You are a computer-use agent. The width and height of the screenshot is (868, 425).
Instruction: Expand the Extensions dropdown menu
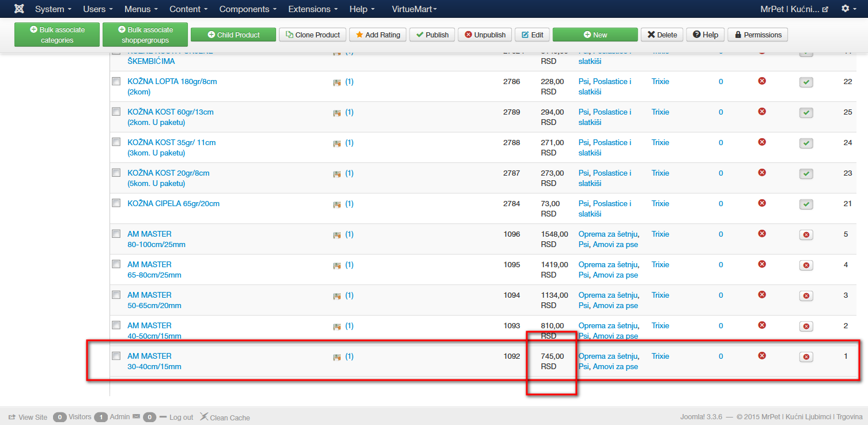pyautogui.click(x=315, y=9)
